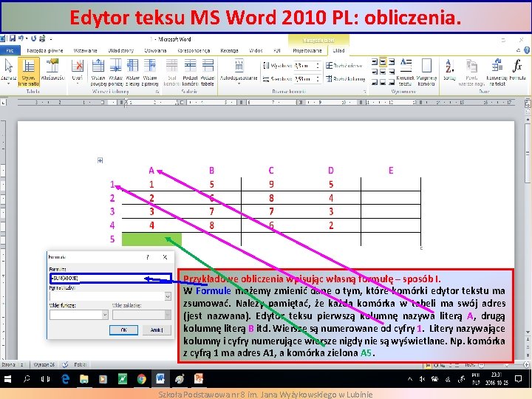Screen dimensions: 532x399
Task: Switch to Odwołania tab
Action: coord(155,50)
